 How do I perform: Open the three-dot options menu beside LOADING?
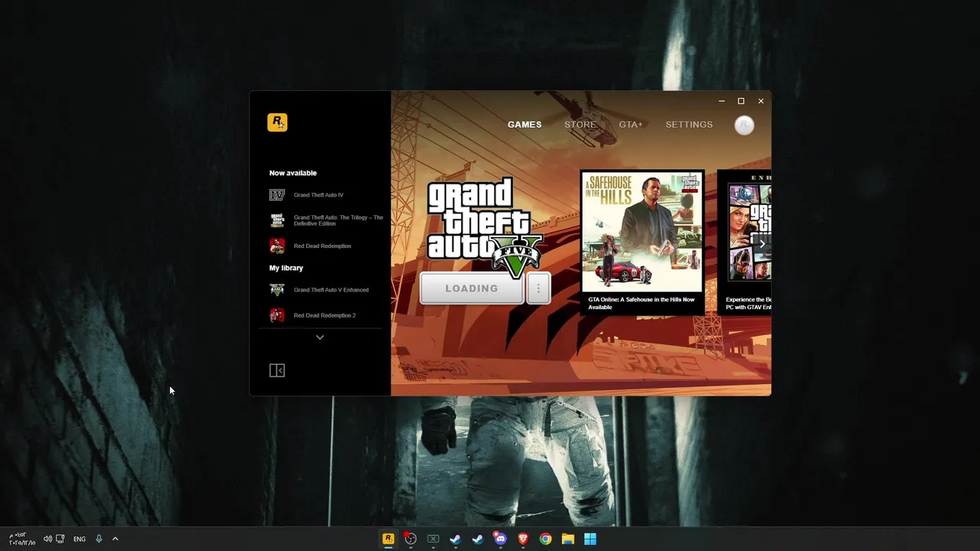point(538,289)
